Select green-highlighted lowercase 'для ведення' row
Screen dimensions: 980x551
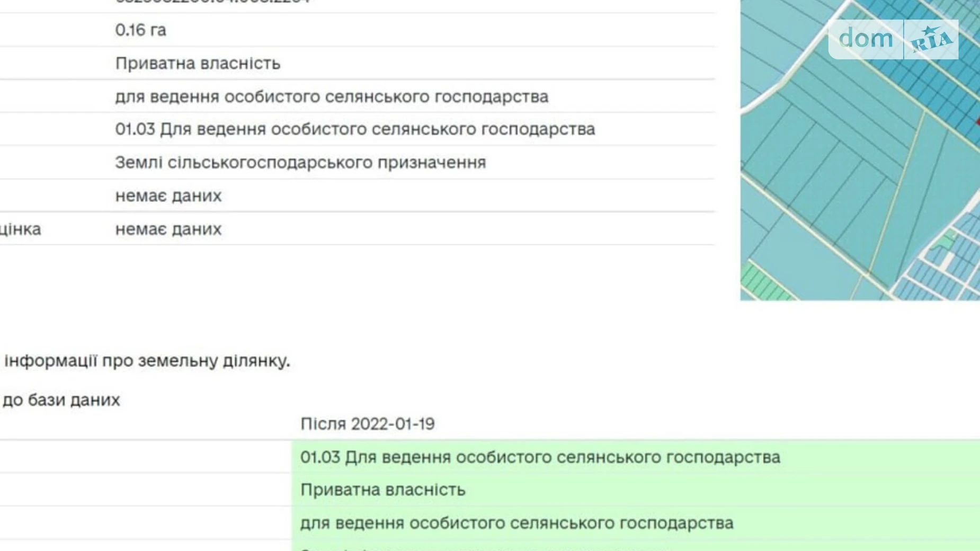tap(516, 523)
